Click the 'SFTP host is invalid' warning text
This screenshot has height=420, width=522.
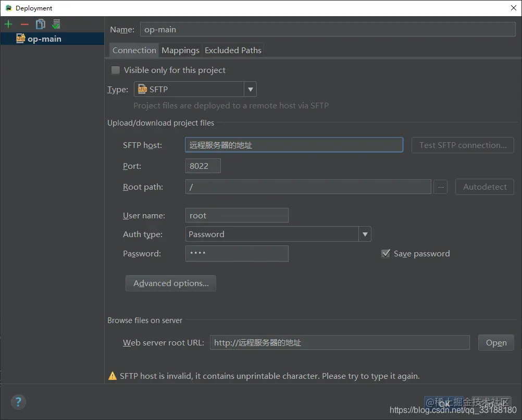pyautogui.click(x=270, y=376)
